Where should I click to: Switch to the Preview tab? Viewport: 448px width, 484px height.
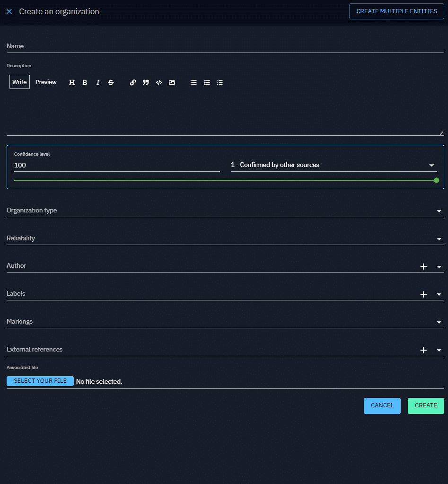46,82
